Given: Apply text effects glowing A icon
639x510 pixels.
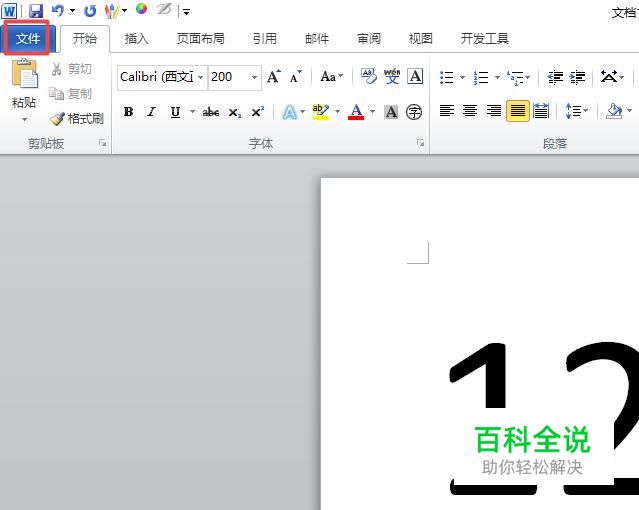Looking at the screenshot, I should click(289, 112).
